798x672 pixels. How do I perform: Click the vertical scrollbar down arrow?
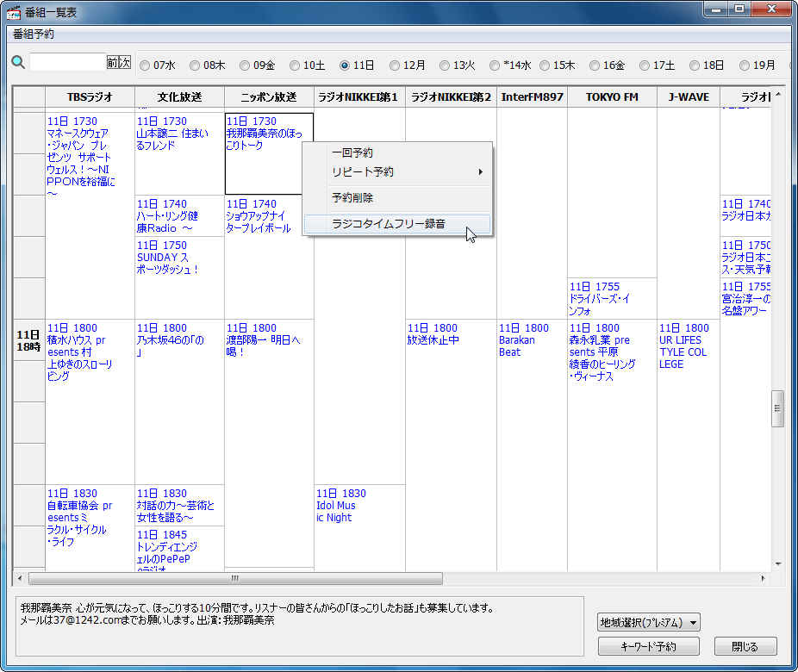[777, 564]
